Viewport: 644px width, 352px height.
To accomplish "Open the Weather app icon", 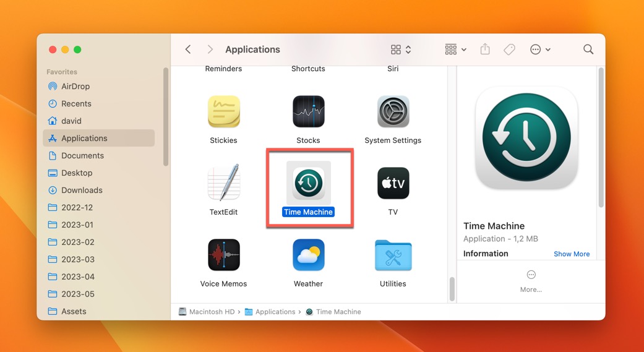I will pyautogui.click(x=309, y=255).
